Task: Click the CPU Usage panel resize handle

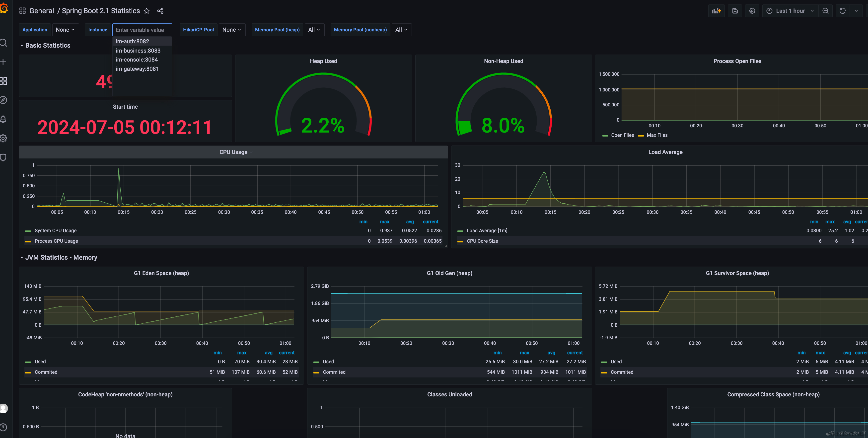Action: coord(446,246)
